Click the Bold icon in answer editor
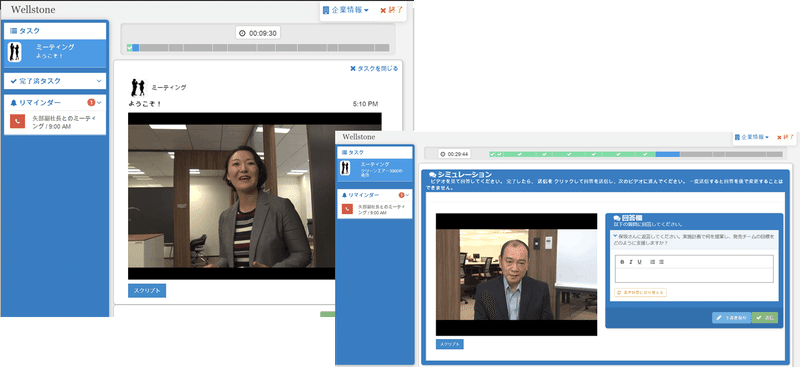 point(622,262)
